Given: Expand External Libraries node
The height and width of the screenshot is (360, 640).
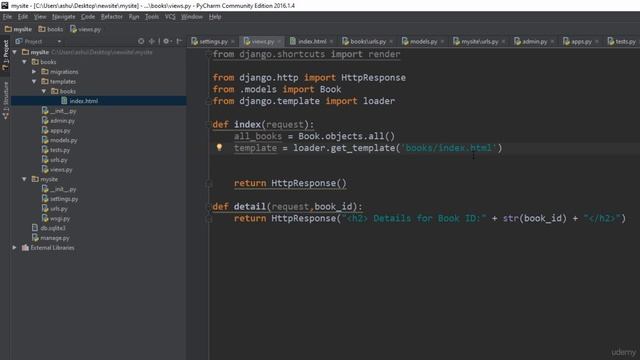Looking at the screenshot, I should coord(15,247).
